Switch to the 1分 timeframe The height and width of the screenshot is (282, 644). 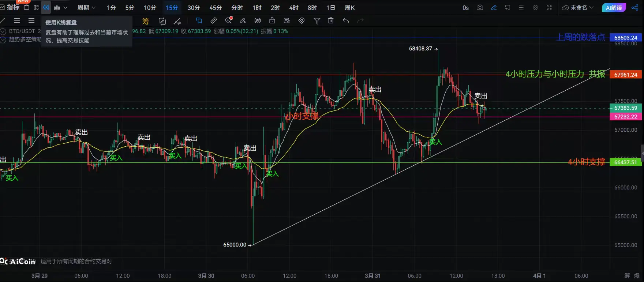111,8
